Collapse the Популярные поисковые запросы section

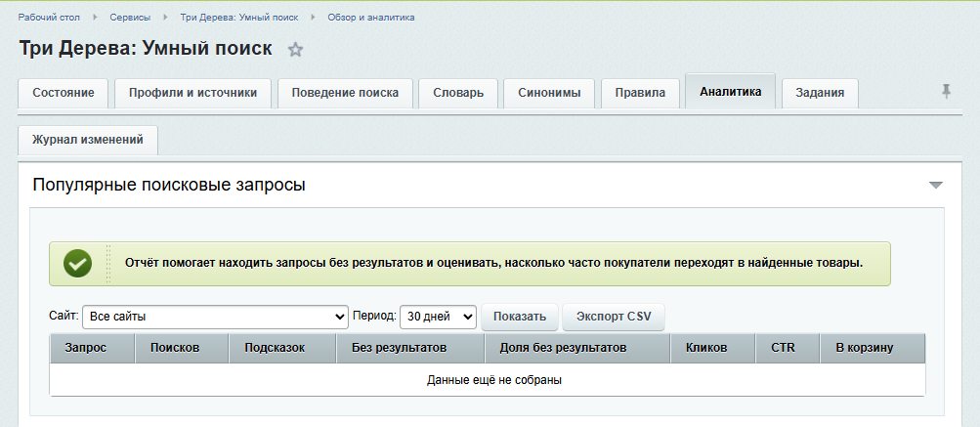[935, 185]
